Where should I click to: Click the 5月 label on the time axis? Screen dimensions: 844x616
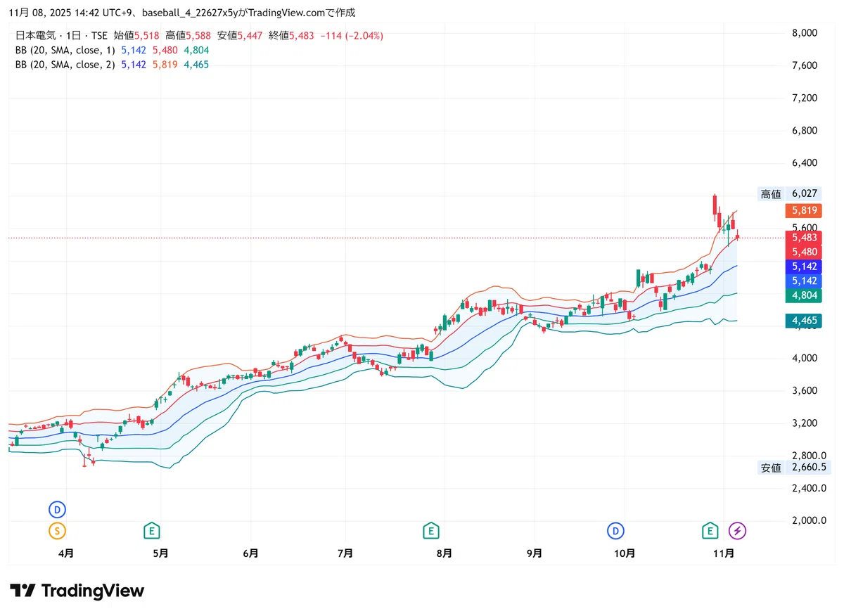(x=160, y=553)
